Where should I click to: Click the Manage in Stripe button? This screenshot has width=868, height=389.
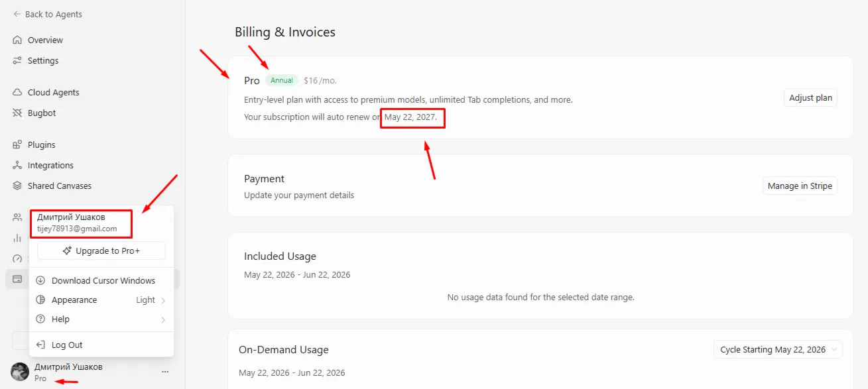pyautogui.click(x=800, y=186)
